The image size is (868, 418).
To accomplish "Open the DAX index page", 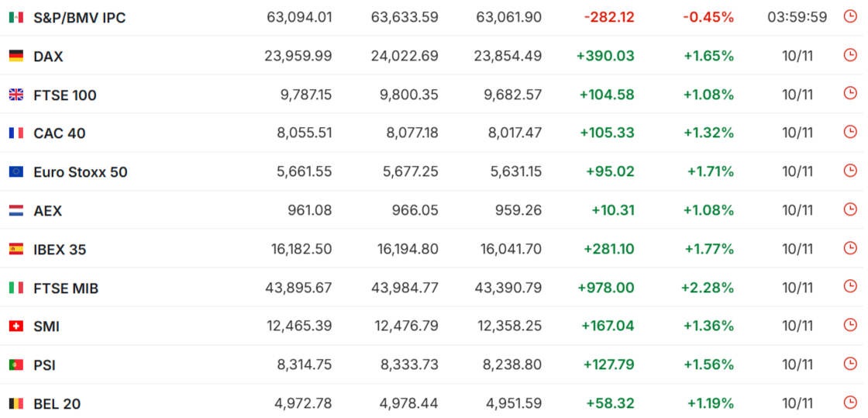I will click(48, 56).
